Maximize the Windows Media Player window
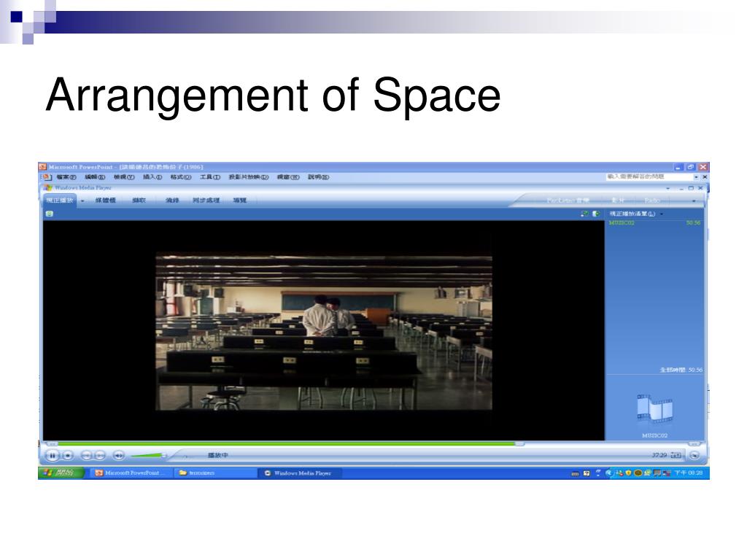Screen dimensions: 747x560 point(691,189)
